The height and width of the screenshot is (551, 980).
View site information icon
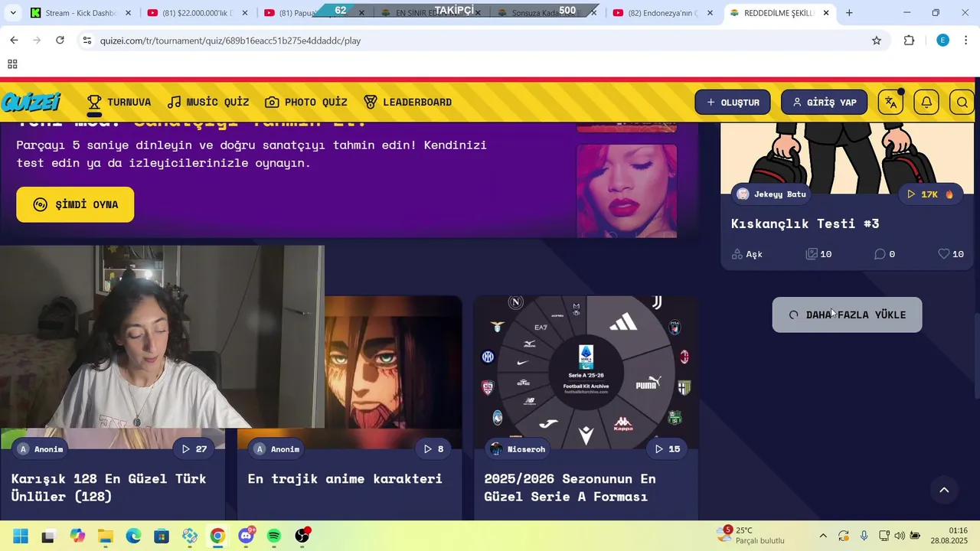click(x=87, y=41)
